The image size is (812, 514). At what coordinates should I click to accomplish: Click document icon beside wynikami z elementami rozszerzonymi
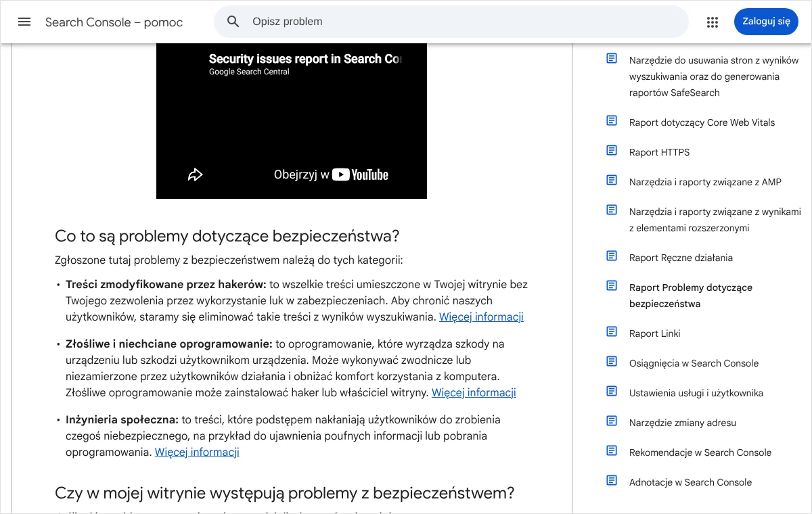(612, 210)
